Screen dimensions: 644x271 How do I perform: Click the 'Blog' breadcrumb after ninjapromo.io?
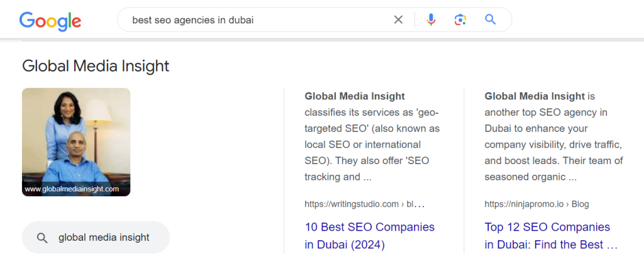[579, 204]
